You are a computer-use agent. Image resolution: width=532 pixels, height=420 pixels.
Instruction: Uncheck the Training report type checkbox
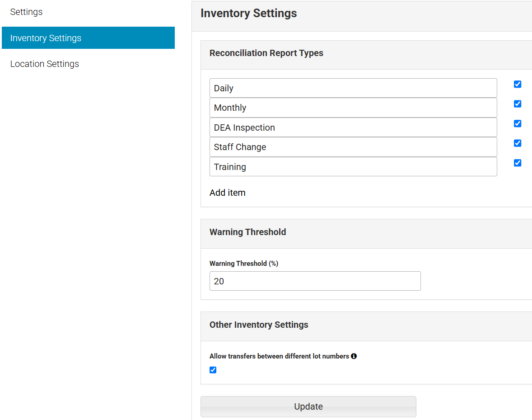click(x=517, y=163)
